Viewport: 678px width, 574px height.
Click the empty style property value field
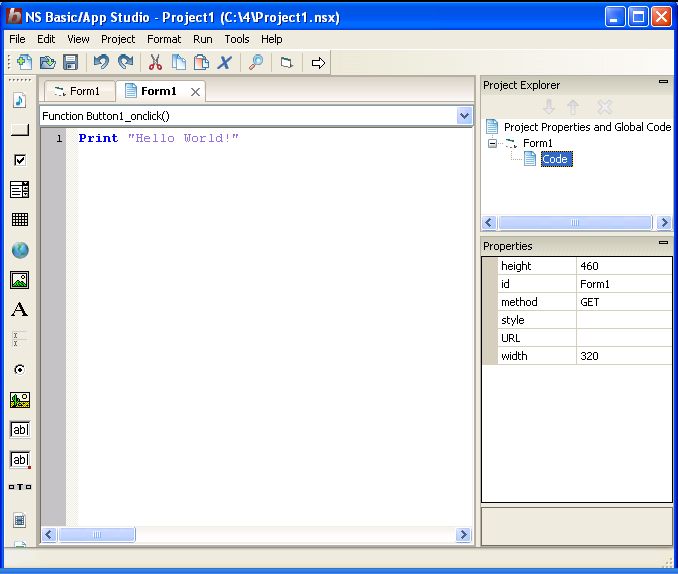coord(624,320)
